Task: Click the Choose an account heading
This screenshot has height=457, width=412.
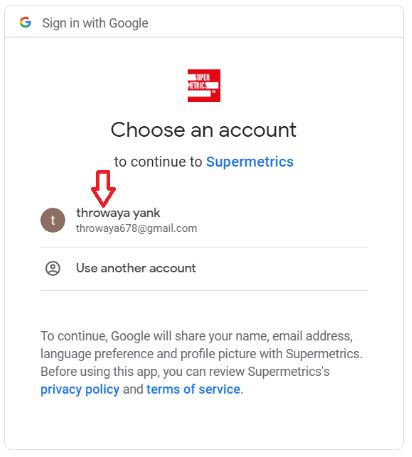Action: [x=203, y=130]
